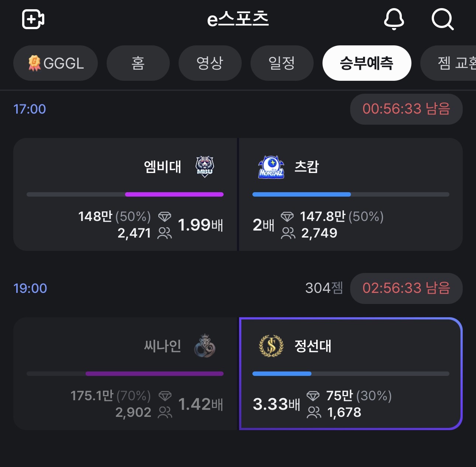Select the 승부예측 tab
This screenshot has height=467, width=476.
pos(366,63)
